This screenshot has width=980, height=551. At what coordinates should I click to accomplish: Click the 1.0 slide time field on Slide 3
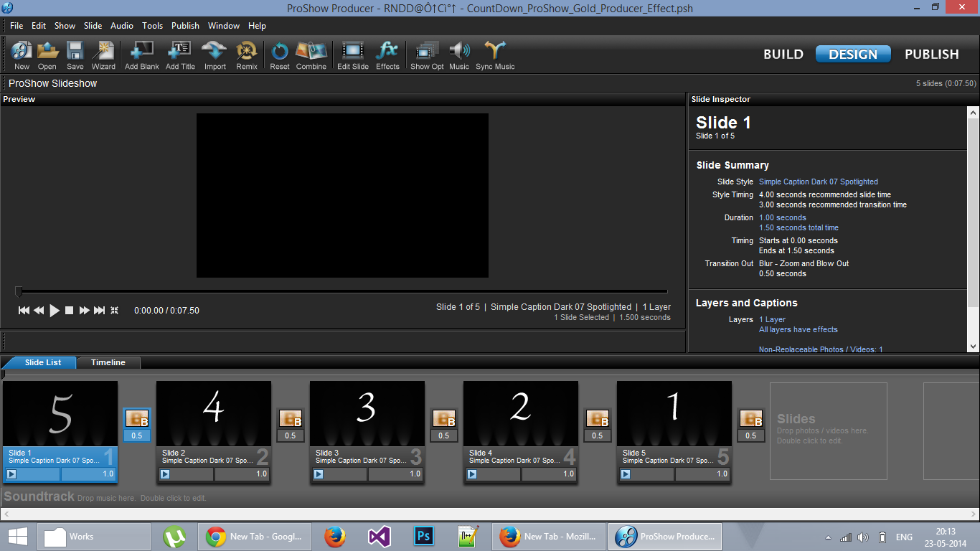point(396,474)
